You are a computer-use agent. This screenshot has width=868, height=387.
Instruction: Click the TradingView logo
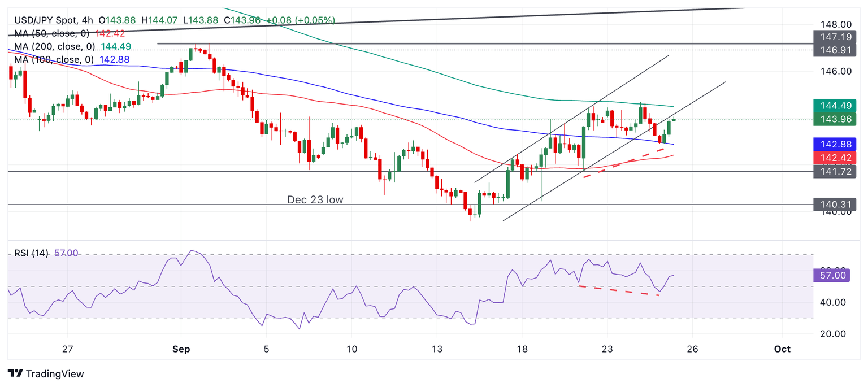pos(46,373)
